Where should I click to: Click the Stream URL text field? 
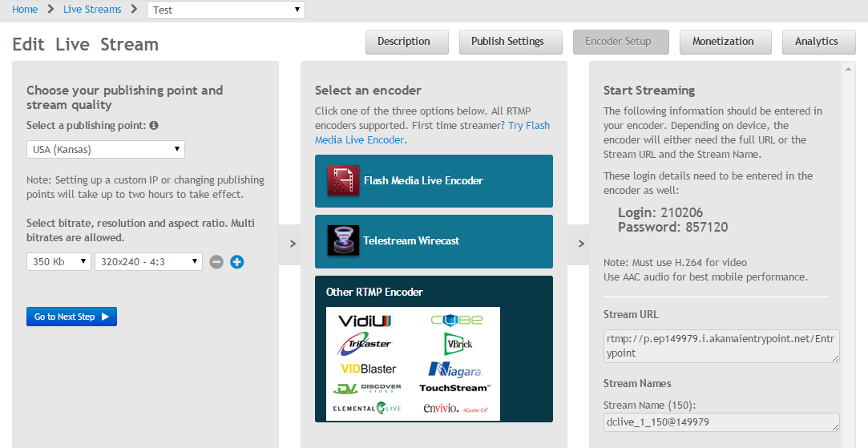click(x=721, y=346)
